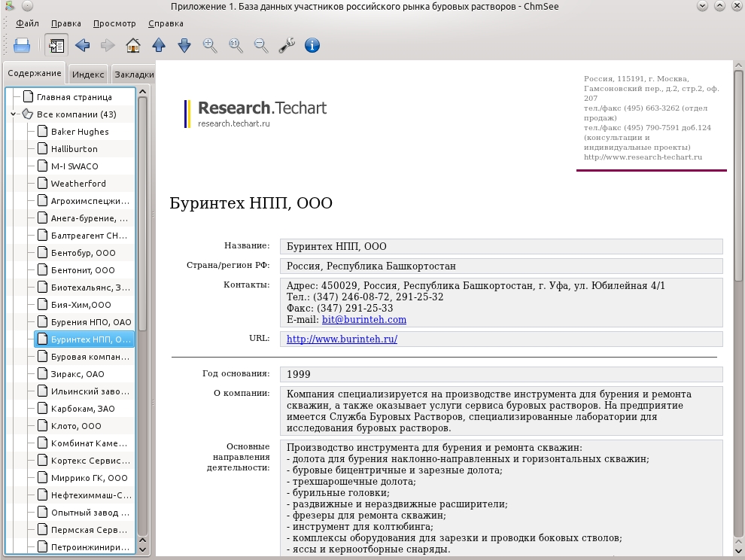The width and height of the screenshot is (745, 560).
Task: Zoom out with the magnifier minus icon
Action: 261,46
